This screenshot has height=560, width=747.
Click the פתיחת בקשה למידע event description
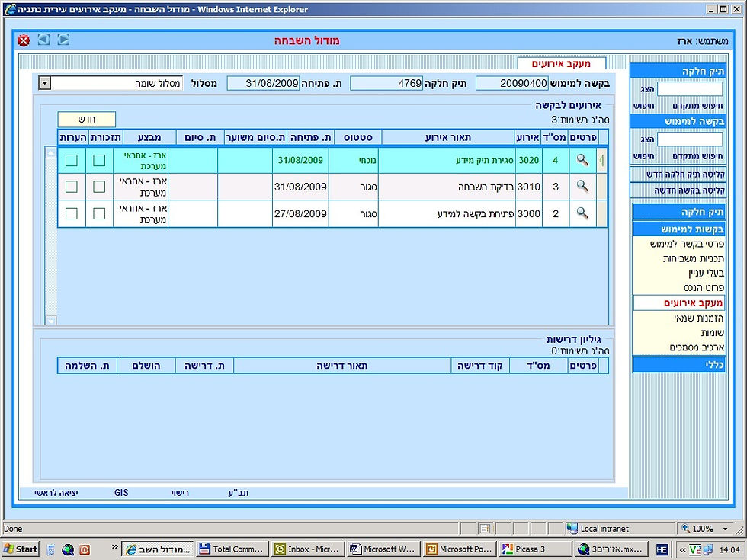[x=476, y=213]
